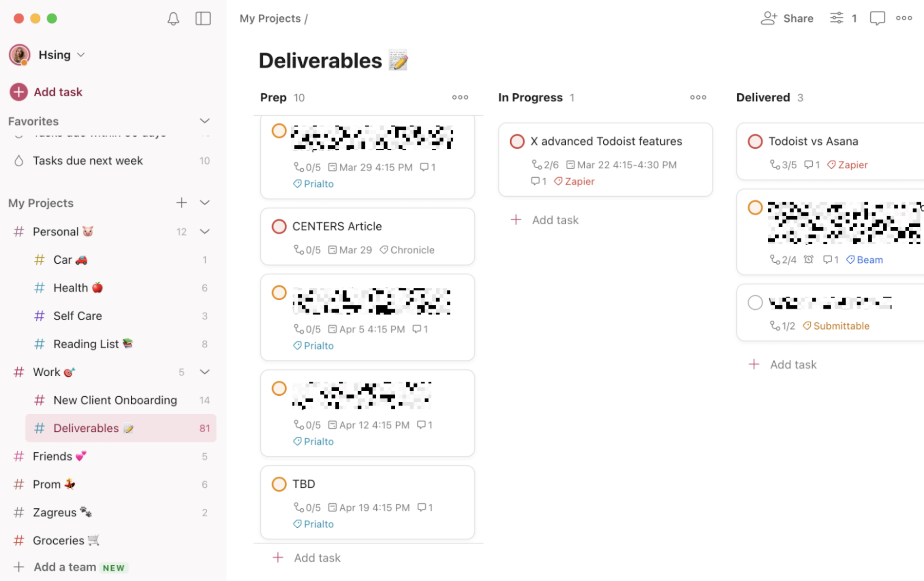Image resolution: width=924 pixels, height=581 pixels.
Task: Mark X advanced Todoist features complete
Action: click(517, 141)
